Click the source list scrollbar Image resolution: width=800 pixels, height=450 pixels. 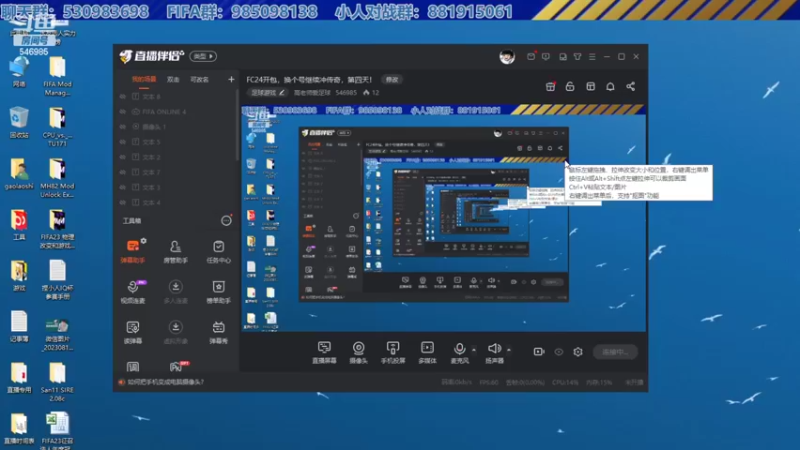tap(237, 125)
